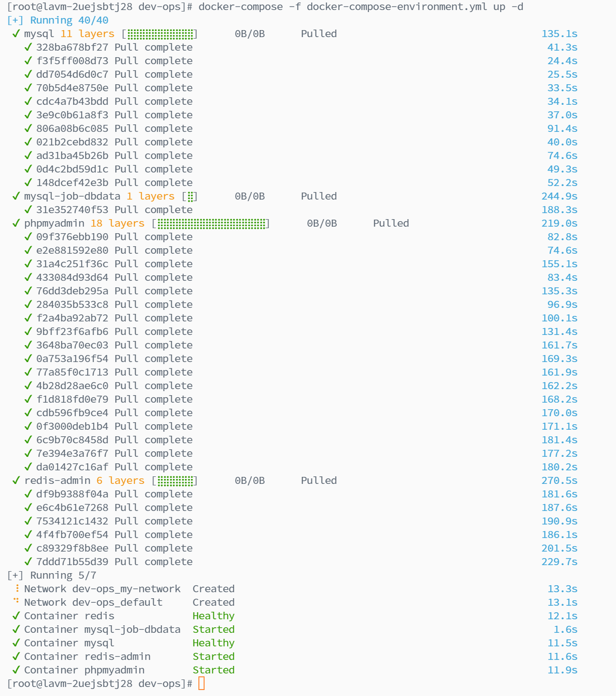
Task: Click the checkmark beside Container phpmyadmin
Action: click(16, 670)
